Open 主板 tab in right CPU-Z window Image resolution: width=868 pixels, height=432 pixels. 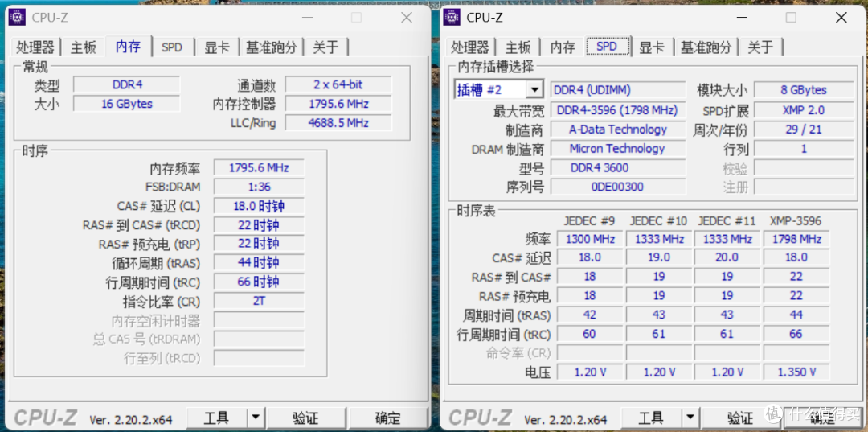[518, 47]
